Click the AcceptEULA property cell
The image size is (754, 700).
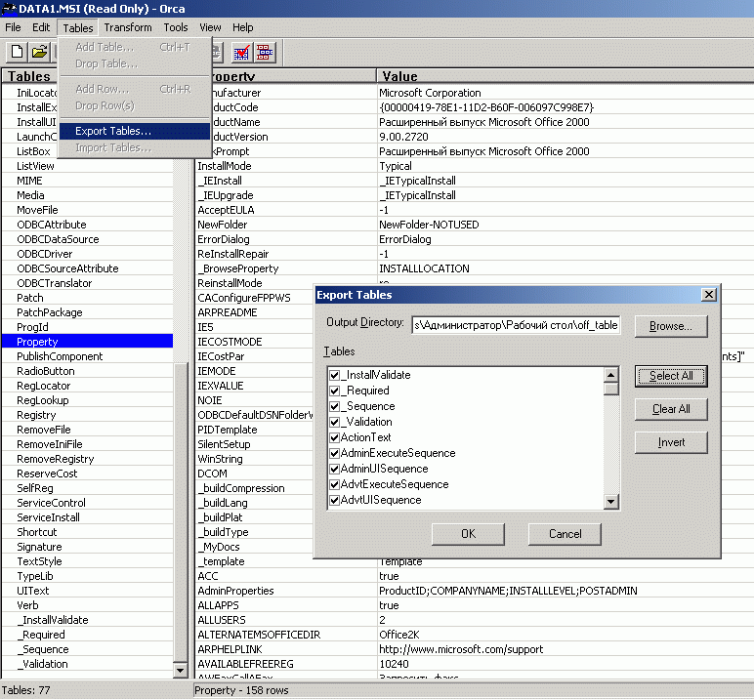(285, 210)
